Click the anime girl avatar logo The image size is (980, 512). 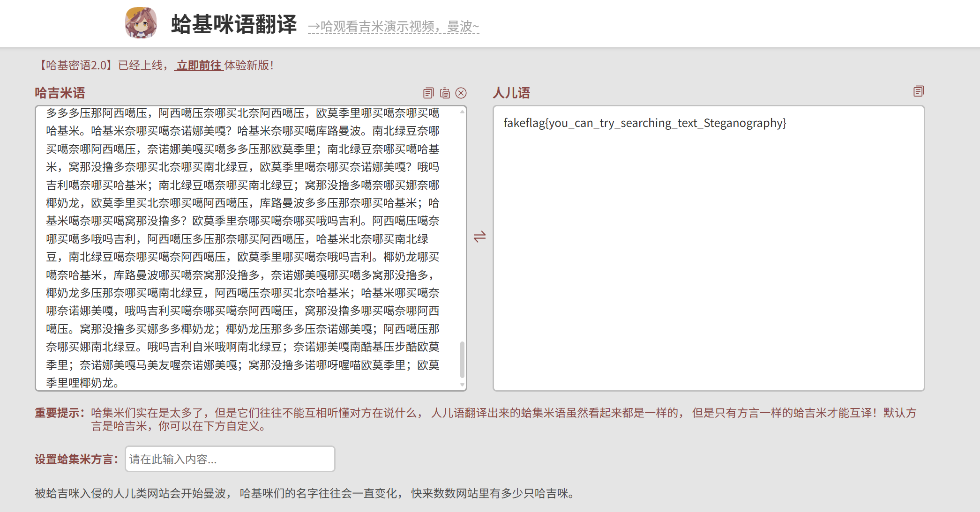click(x=141, y=23)
